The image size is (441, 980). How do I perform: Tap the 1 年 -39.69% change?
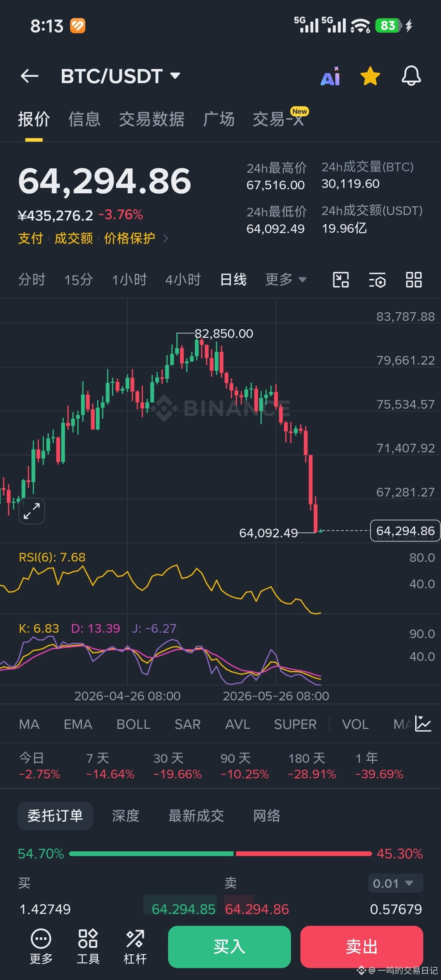(379, 766)
